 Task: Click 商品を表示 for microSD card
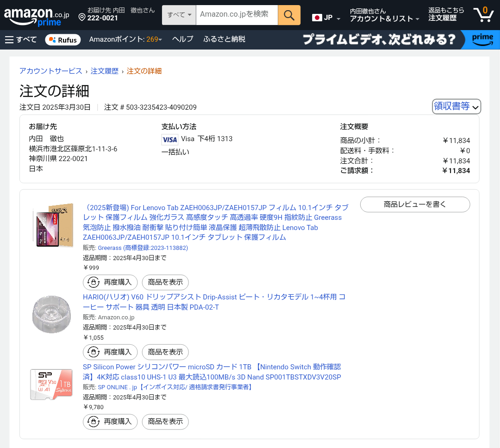pyautogui.click(x=165, y=422)
